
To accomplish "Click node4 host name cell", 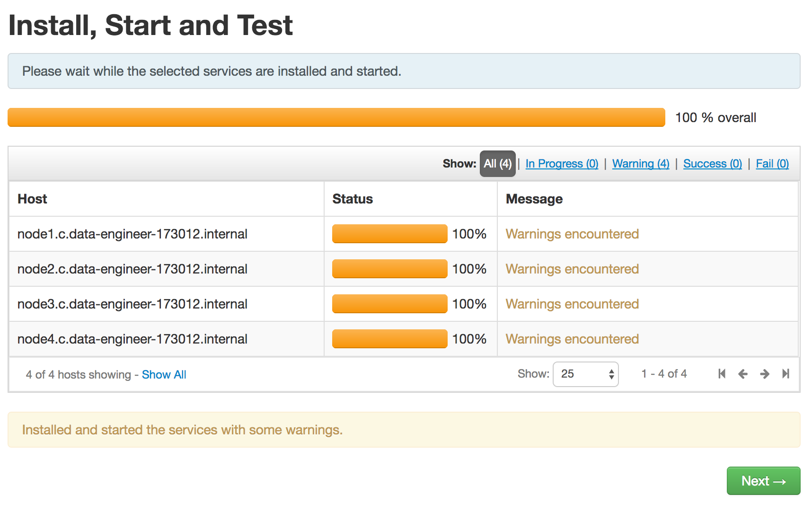I will [132, 339].
